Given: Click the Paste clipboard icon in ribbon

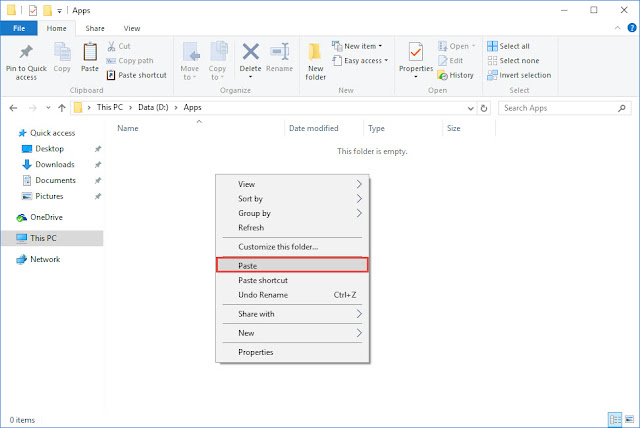Looking at the screenshot, I should pos(90,52).
